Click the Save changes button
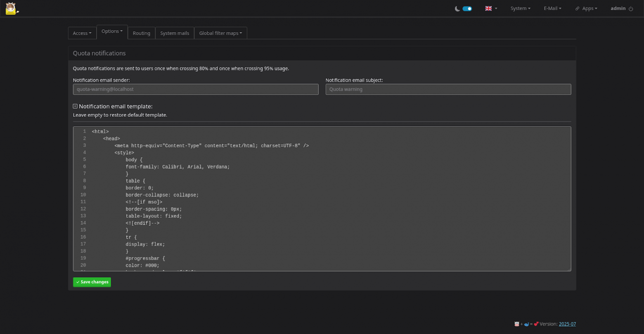 coord(92,282)
